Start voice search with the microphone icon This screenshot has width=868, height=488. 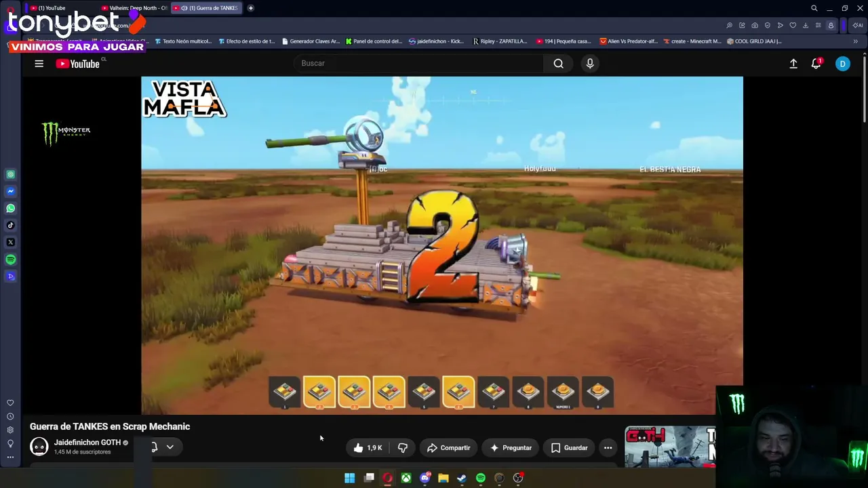click(x=590, y=64)
